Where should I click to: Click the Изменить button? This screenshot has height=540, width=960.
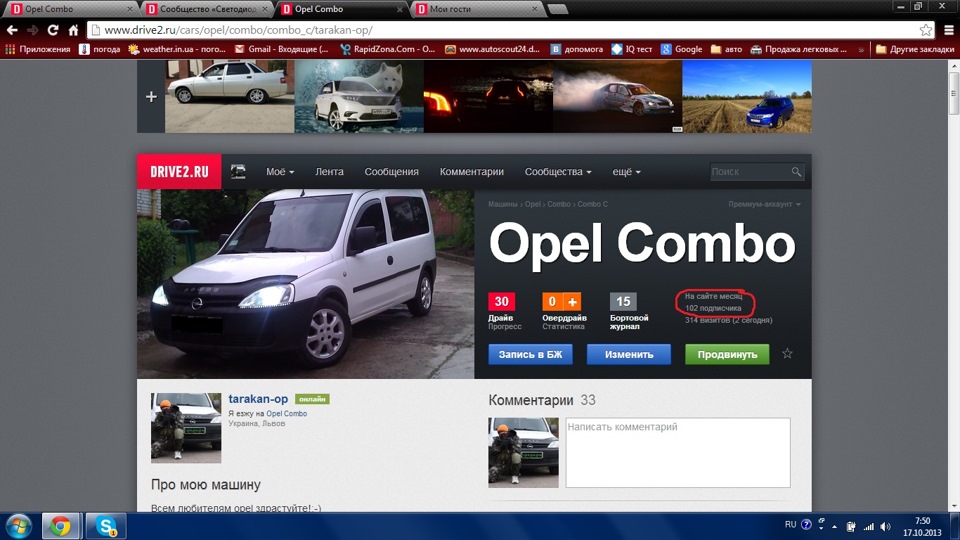click(629, 354)
